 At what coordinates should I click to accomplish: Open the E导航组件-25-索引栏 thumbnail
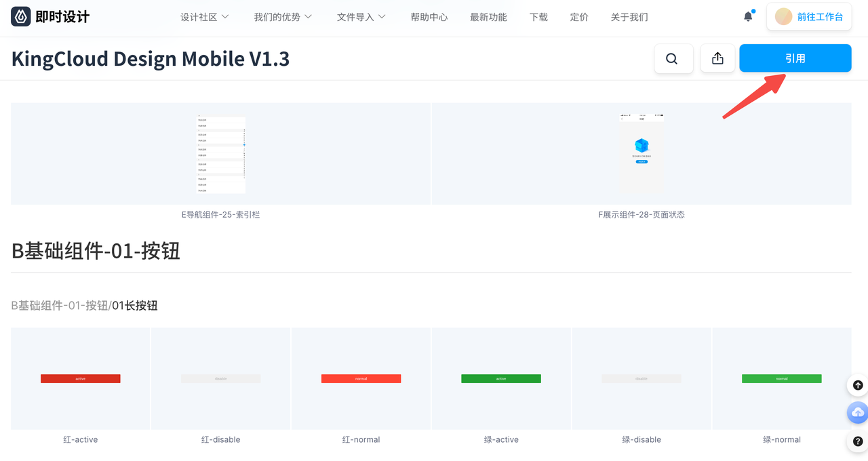[221, 154]
